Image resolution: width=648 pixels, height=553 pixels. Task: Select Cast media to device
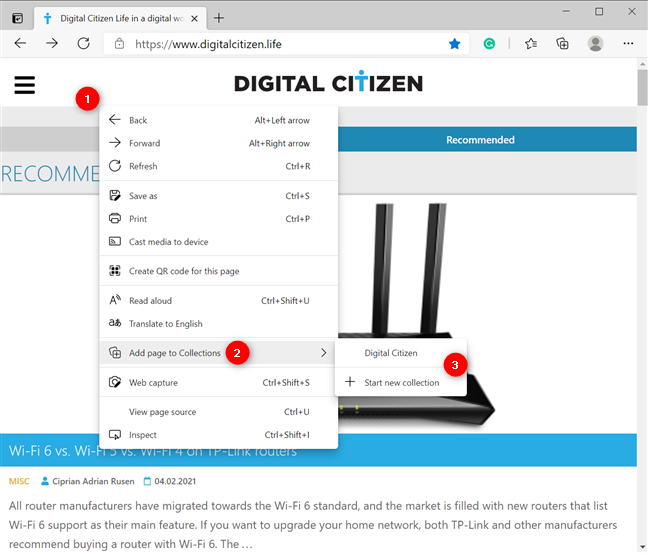pyautogui.click(x=219, y=242)
